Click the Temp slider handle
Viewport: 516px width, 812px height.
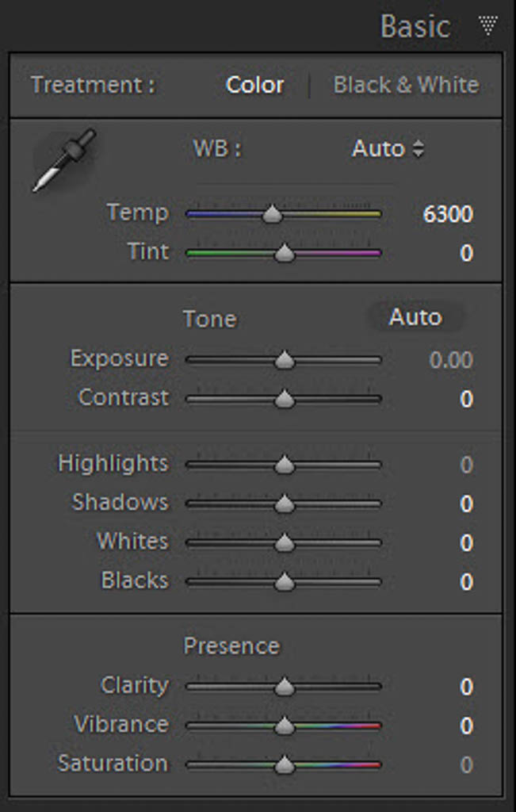coord(272,214)
